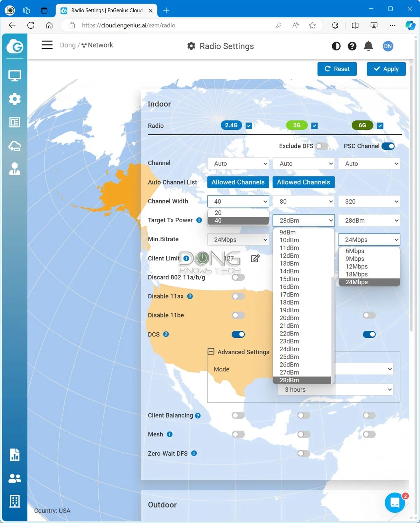The height and width of the screenshot is (523, 420).
Task: Enable the Exclude DFS toggle
Action: 322,146
